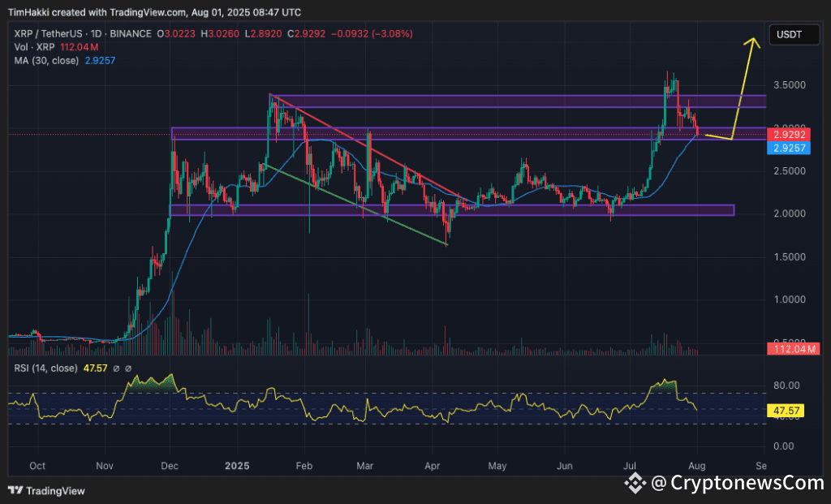Click Oct on the time axis
This screenshot has height=504, width=831.
[37, 466]
